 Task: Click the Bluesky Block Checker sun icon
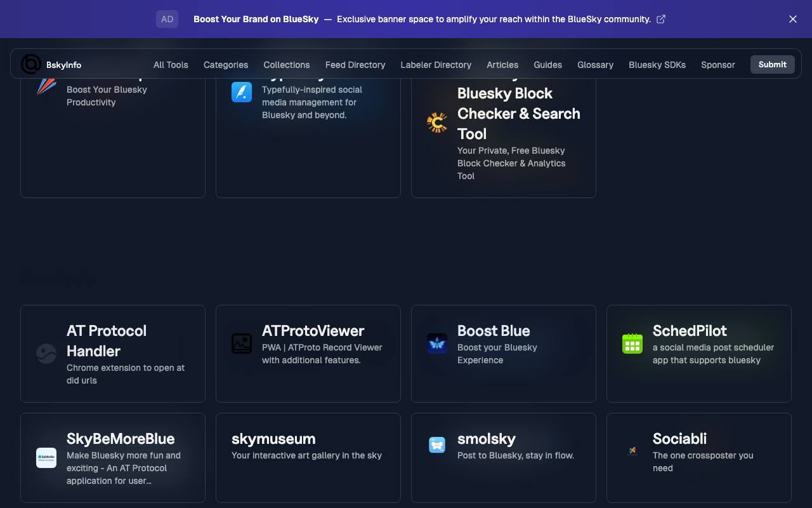[437, 123]
